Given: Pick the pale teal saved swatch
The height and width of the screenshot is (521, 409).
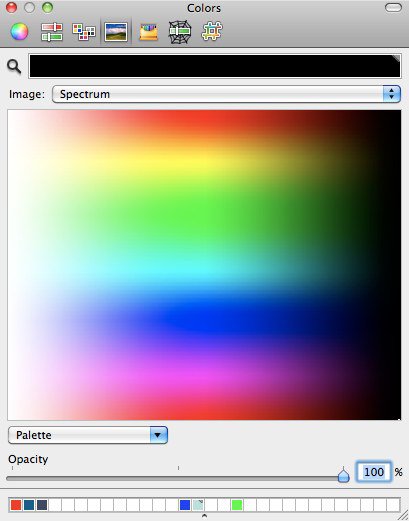Looking at the screenshot, I should pos(198,505).
